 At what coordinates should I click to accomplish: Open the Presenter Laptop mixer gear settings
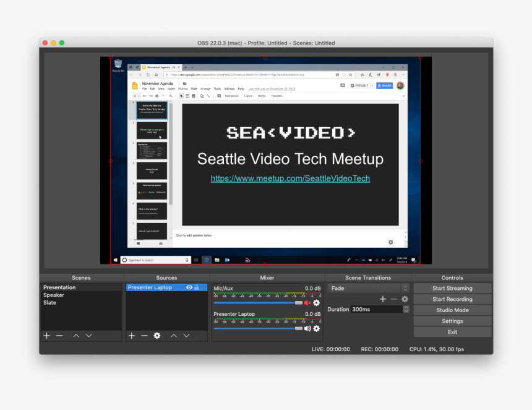click(x=315, y=328)
